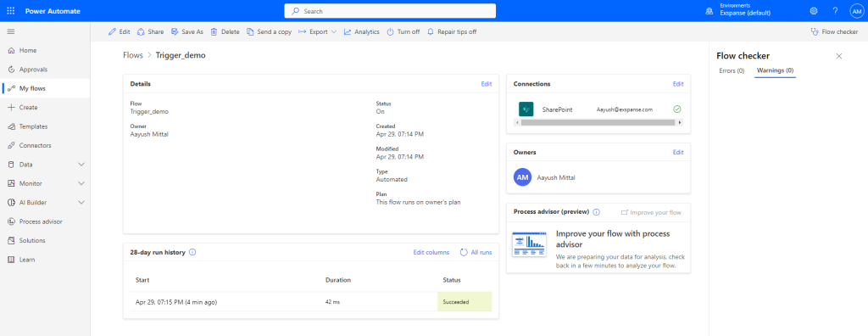Click the green connection status checkmark
The height and width of the screenshot is (336, 868).
tap(677, 109)
